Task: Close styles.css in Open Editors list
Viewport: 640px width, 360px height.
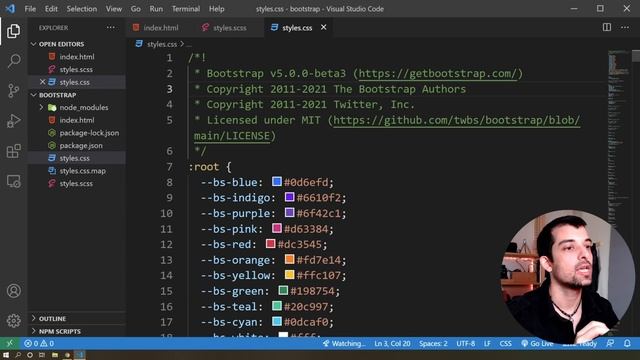Action: point(42,82)
